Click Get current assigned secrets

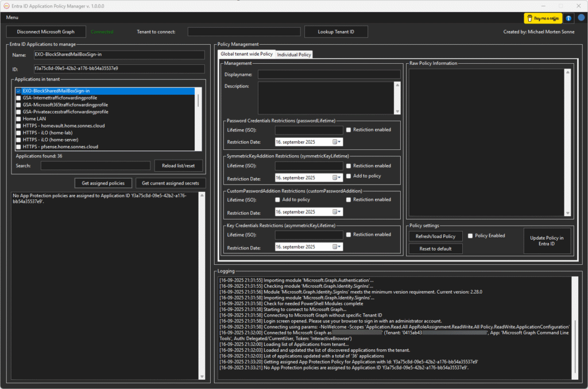[x=171, y=183]
